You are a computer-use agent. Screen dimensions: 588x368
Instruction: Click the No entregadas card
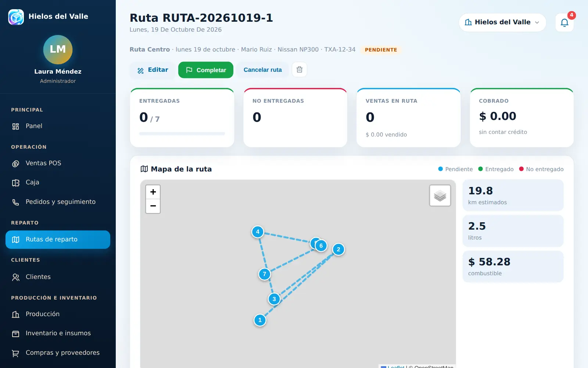[x=295, y=118]
